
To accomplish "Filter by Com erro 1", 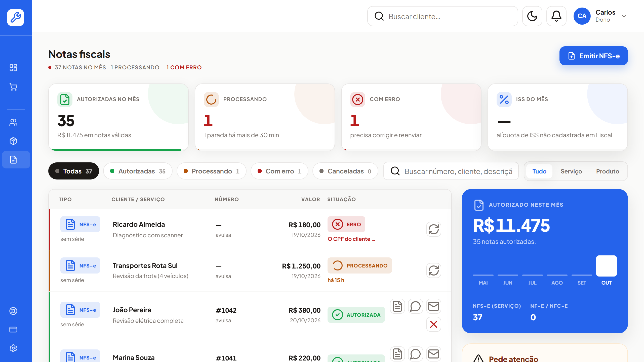I will pyautogui.click(x=279, y=171).
